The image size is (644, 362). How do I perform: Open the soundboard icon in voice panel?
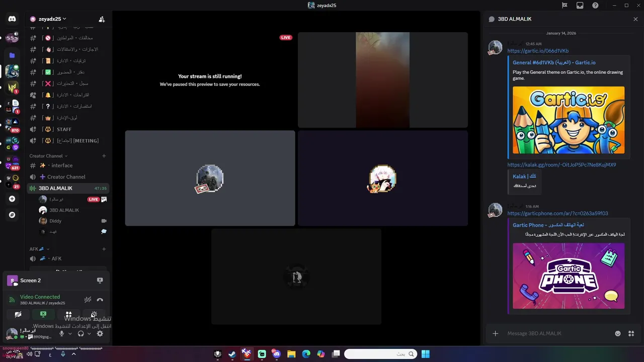coord(94,314)
